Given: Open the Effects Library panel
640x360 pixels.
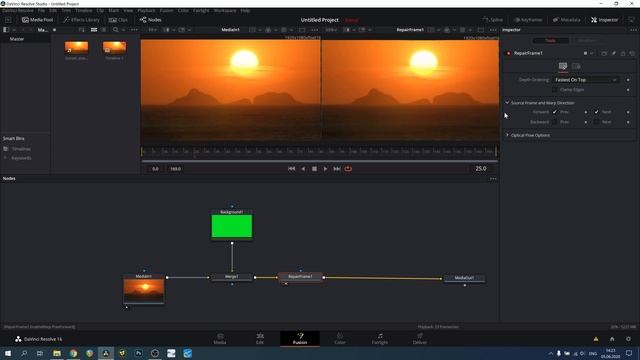Looking at the screenshot, I should tap(82, 20).
